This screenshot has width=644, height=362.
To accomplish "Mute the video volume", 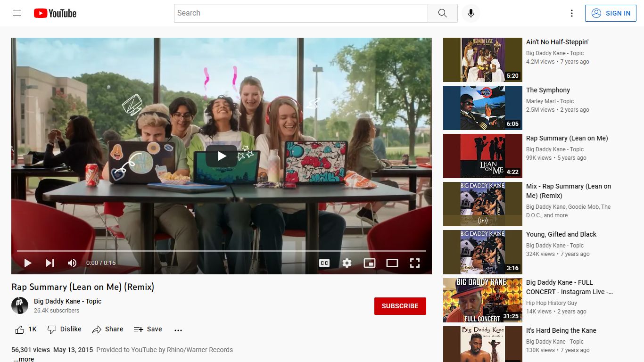I will coord(72,263).
